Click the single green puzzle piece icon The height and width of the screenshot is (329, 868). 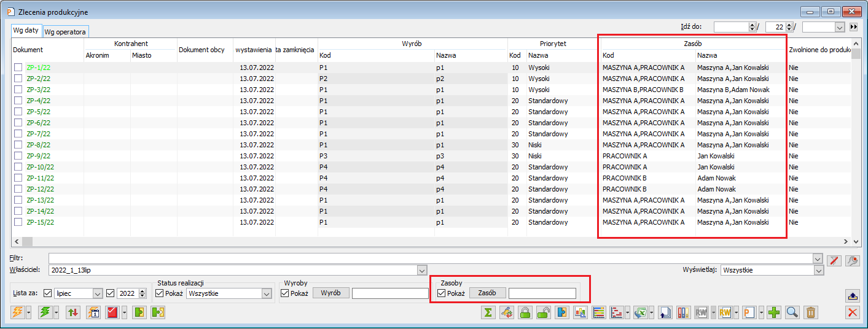pyautogui.click(x=140, y=312)
